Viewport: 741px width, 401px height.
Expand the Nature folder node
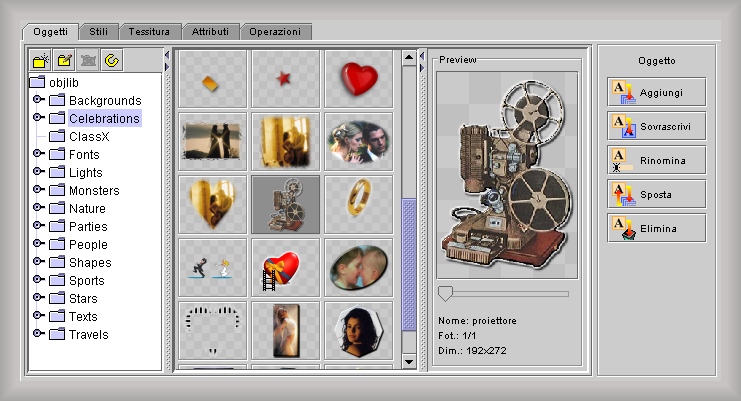tap(38, 209)
